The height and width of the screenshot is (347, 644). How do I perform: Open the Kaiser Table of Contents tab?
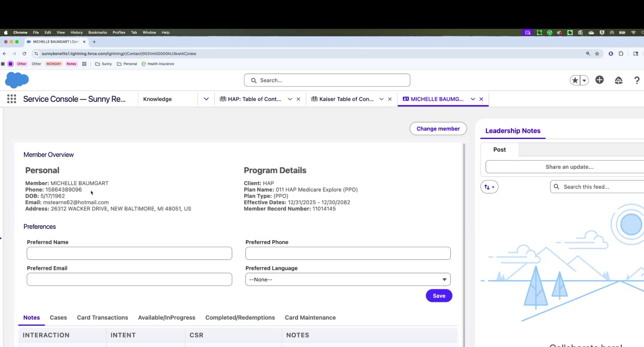(346, 99)
